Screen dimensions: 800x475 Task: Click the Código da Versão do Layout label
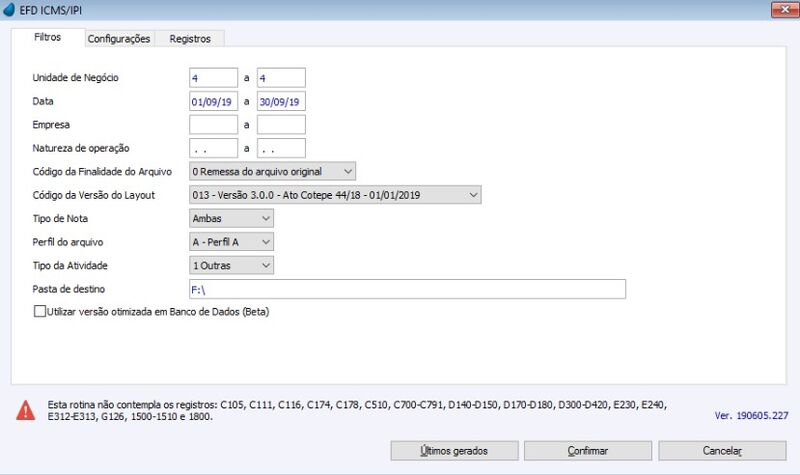point(94,195)
